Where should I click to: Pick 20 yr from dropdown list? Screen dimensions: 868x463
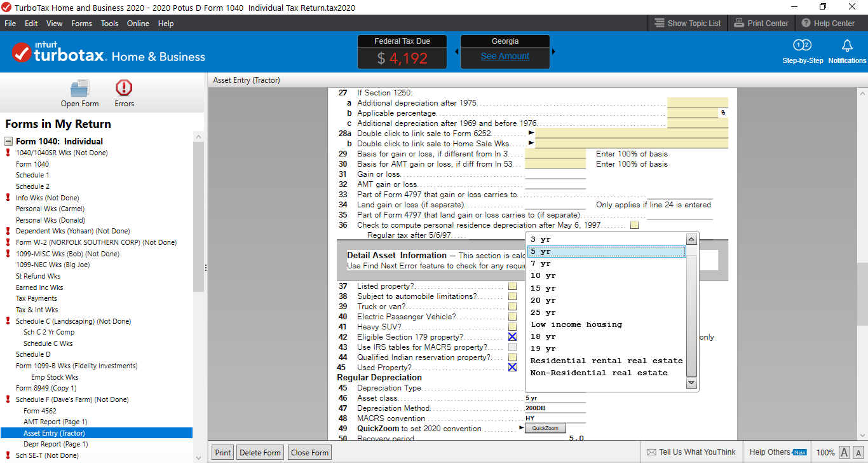point(607,300)
